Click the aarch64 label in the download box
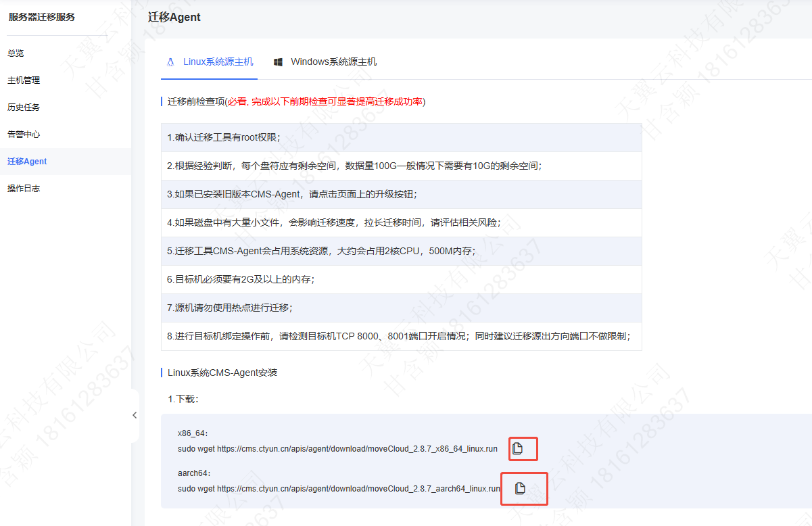Image resolution: width=812 pixels, height=526 pixels. tap(194, 473)
